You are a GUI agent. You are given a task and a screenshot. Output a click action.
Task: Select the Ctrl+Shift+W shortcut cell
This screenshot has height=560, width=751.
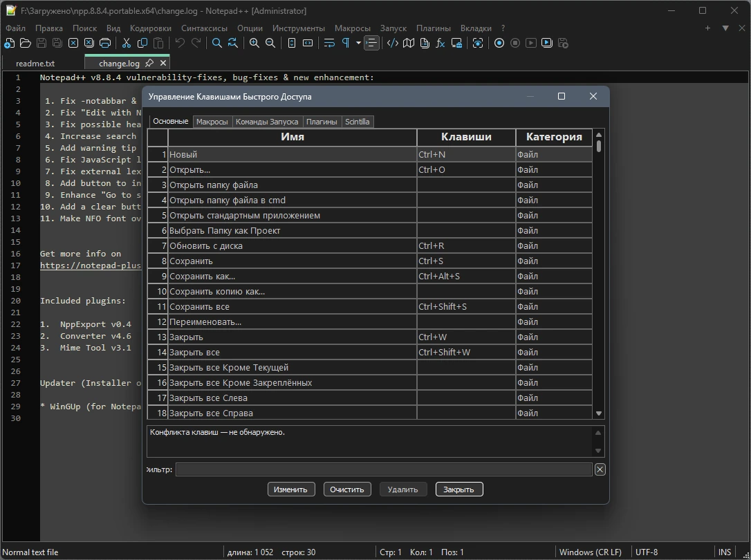(466, 353)
